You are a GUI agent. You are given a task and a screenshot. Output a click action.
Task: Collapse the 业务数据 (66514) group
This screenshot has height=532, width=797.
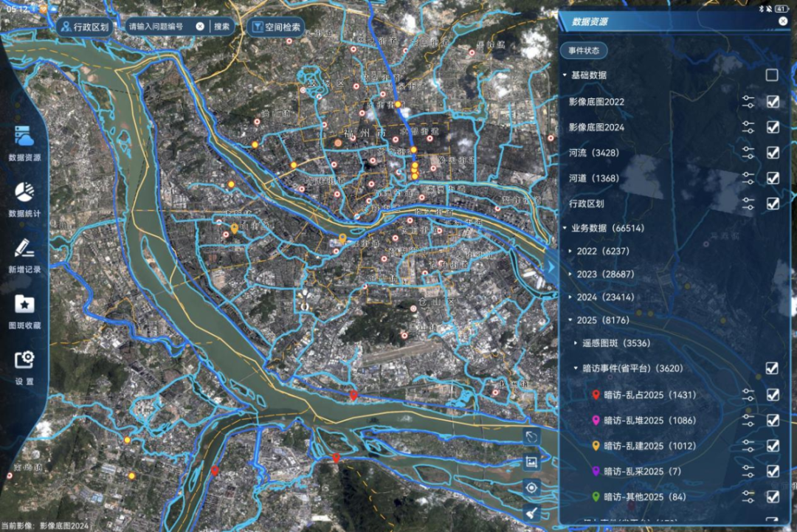point(565,229)
